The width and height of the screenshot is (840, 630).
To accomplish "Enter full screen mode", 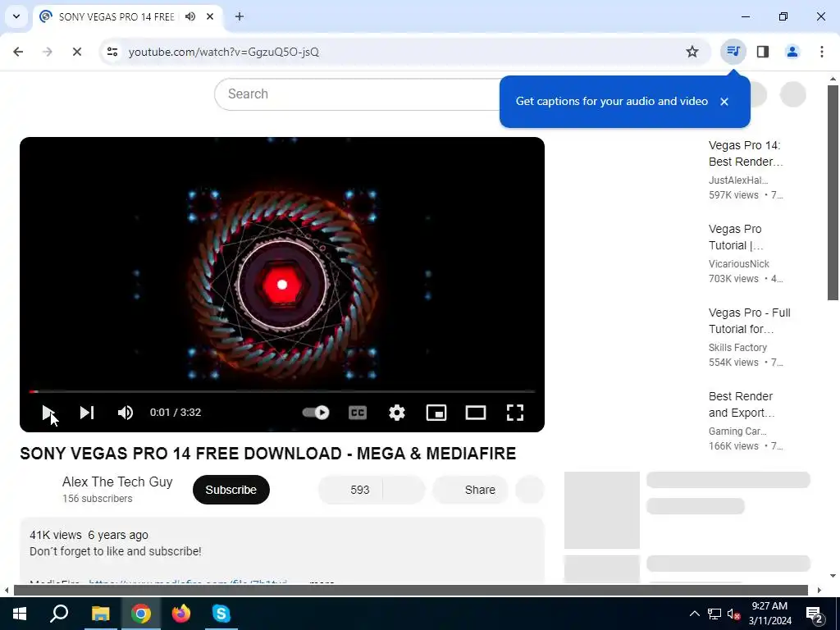I will click(515, 413).
